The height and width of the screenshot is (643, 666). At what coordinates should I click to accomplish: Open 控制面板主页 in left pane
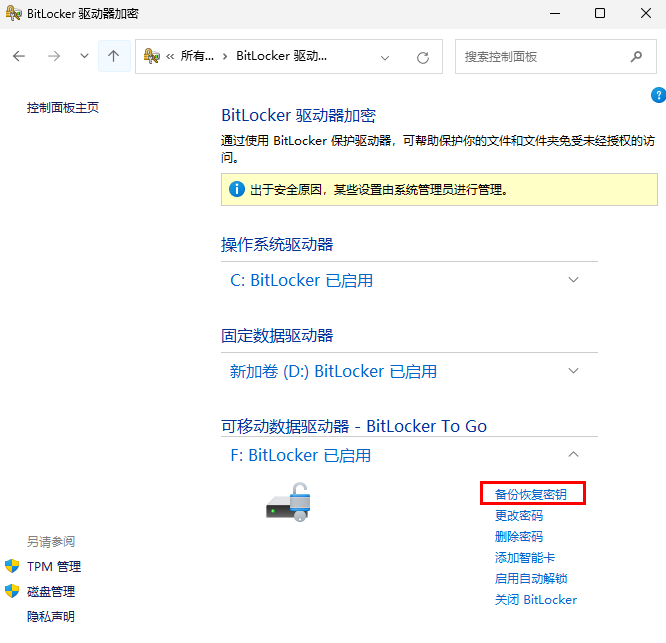coord(63,108)
